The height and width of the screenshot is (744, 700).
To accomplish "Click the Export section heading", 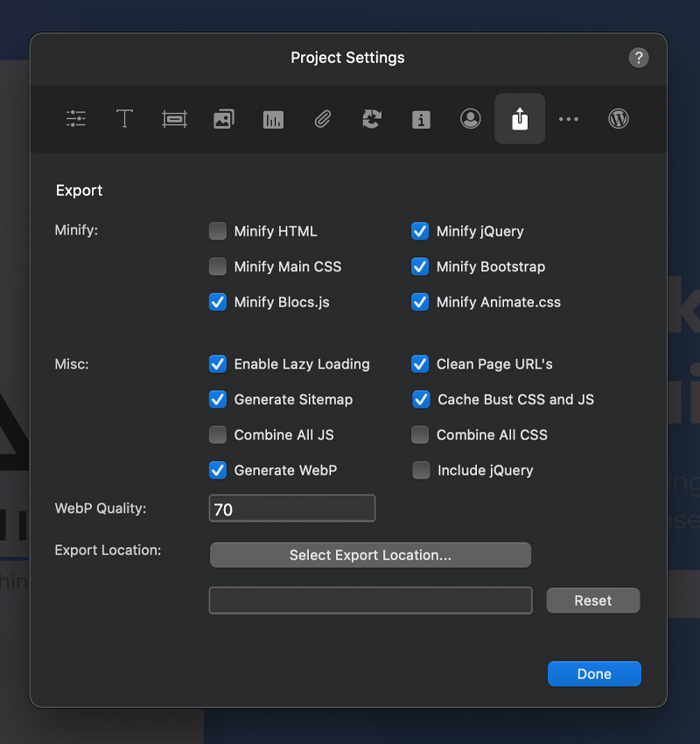I will pos(80,190).
